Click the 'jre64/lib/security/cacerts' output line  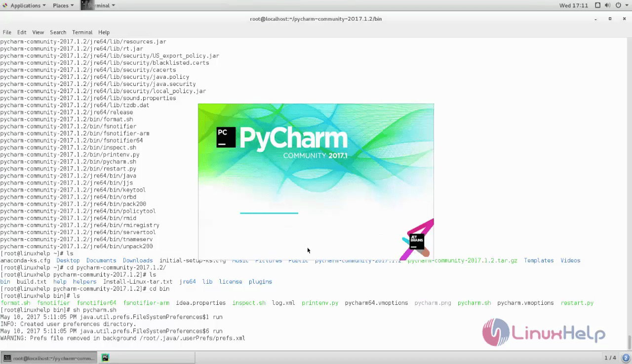pyautogui.click(x=88, y=70)
